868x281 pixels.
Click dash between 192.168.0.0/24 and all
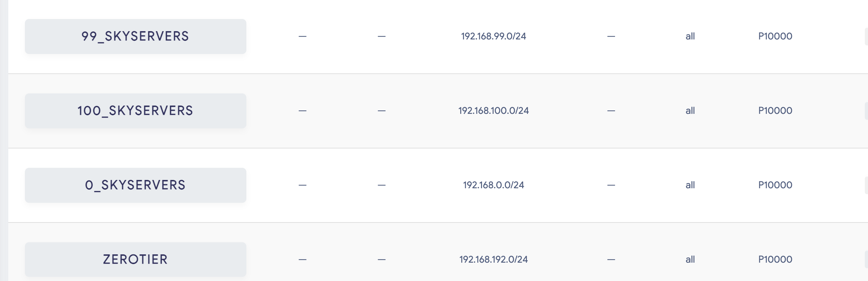[x=611, y=185]
